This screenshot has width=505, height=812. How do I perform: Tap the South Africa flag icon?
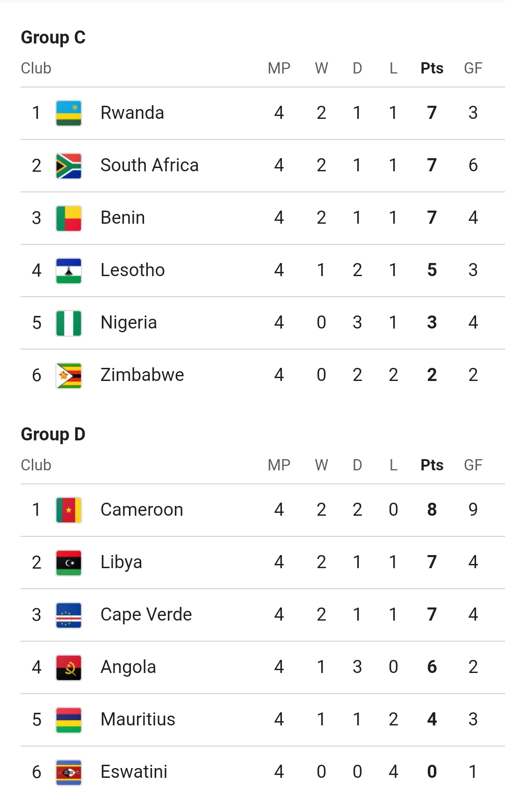click(x=69, y=166)
